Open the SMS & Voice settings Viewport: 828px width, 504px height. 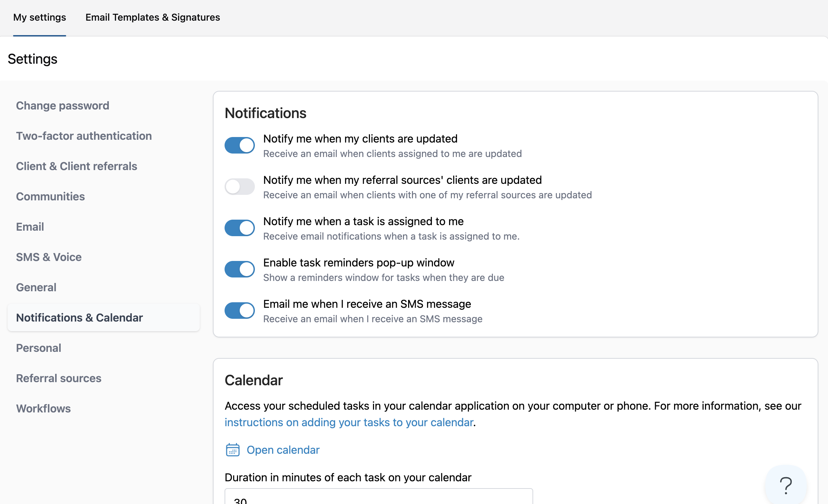pyautogui.click(x=49, y=257)
